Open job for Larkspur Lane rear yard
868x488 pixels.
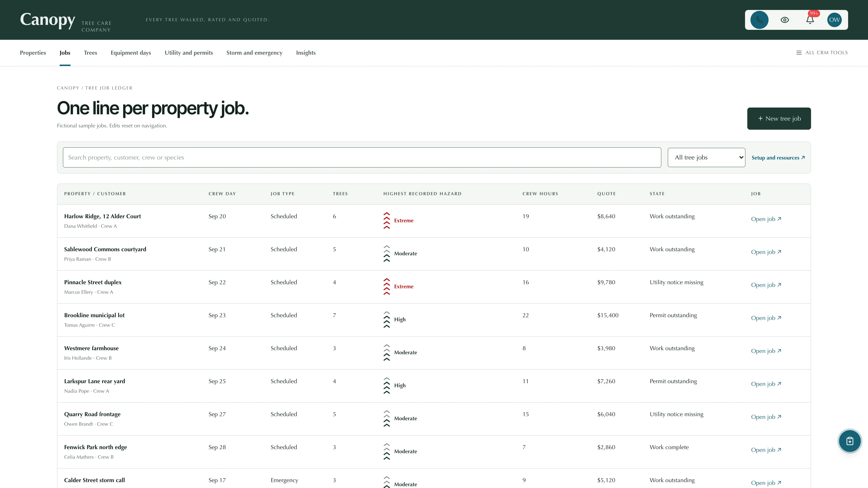click(766, 384)
